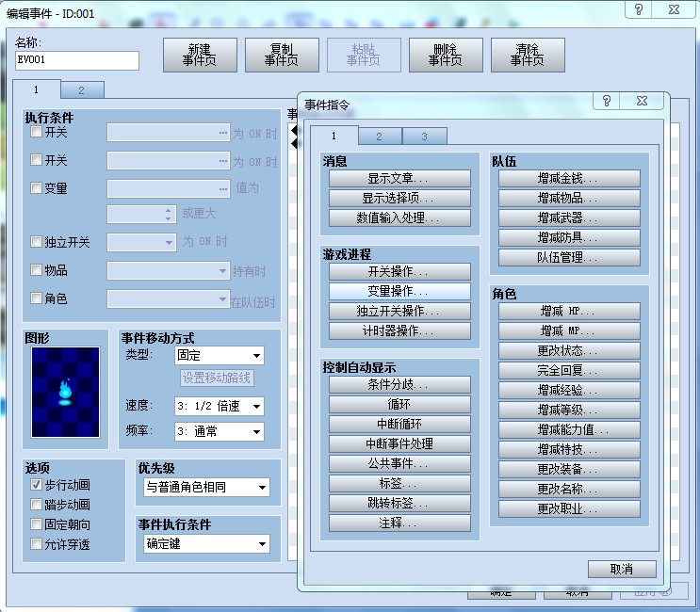Image resolution: width=700 pixels, height=612 pixels.
Task: Enable the 独立开关 condition checkbox
Action: click(36, 242)
